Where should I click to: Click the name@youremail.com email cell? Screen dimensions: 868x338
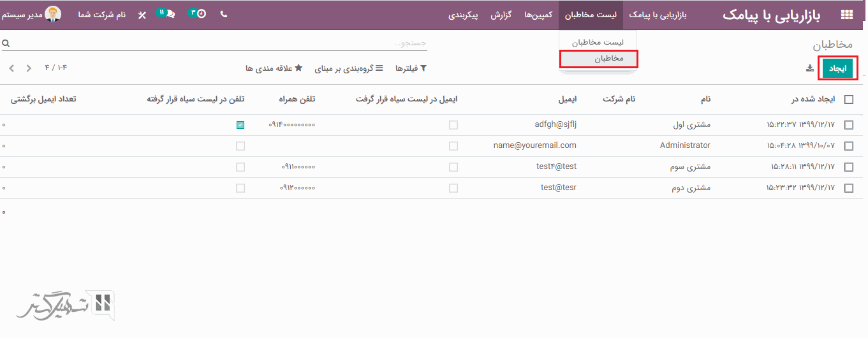[x=535, y=145]
